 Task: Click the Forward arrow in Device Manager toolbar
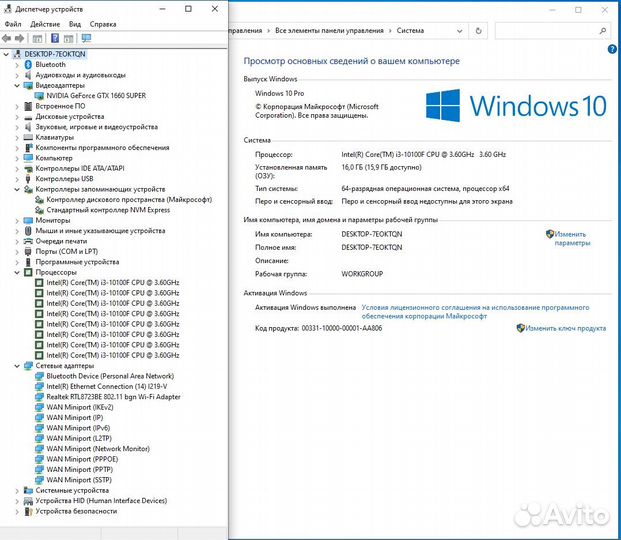(19, 38)
